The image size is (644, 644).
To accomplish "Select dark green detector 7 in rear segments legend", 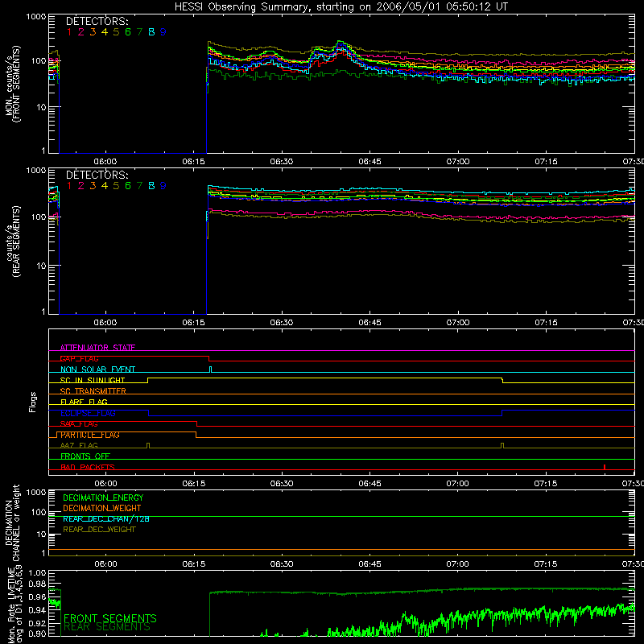I will click(x=139, y=186).
